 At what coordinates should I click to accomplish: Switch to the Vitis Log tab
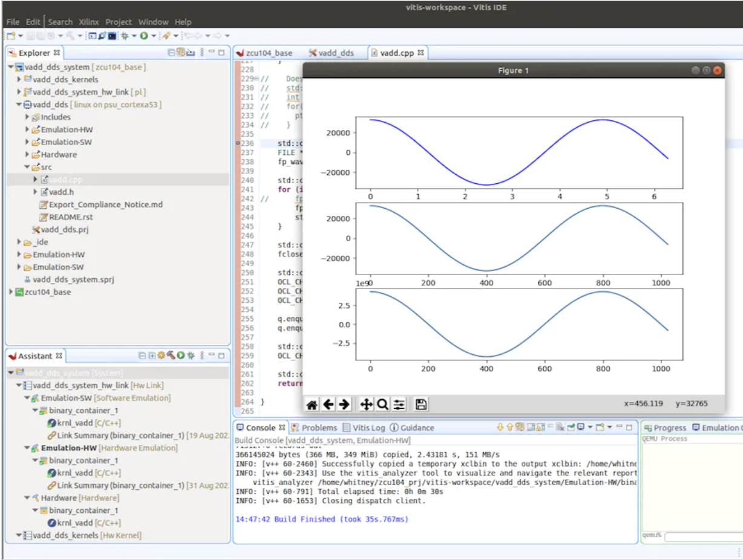pos(368,428)
